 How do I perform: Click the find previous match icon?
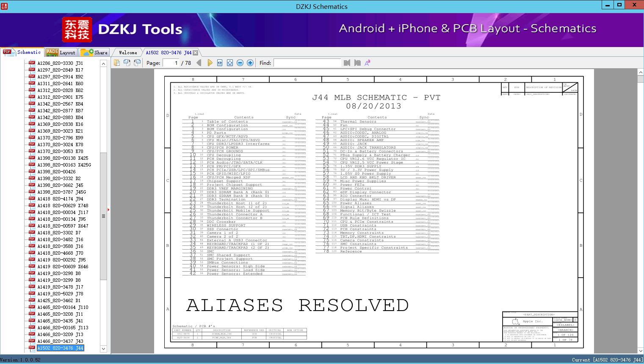pos(347,63)
